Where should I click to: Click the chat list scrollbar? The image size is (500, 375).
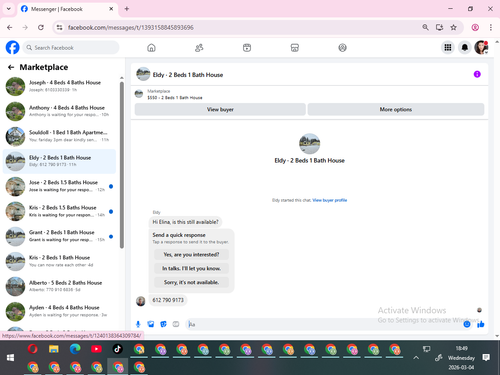[x=122, y=165]
